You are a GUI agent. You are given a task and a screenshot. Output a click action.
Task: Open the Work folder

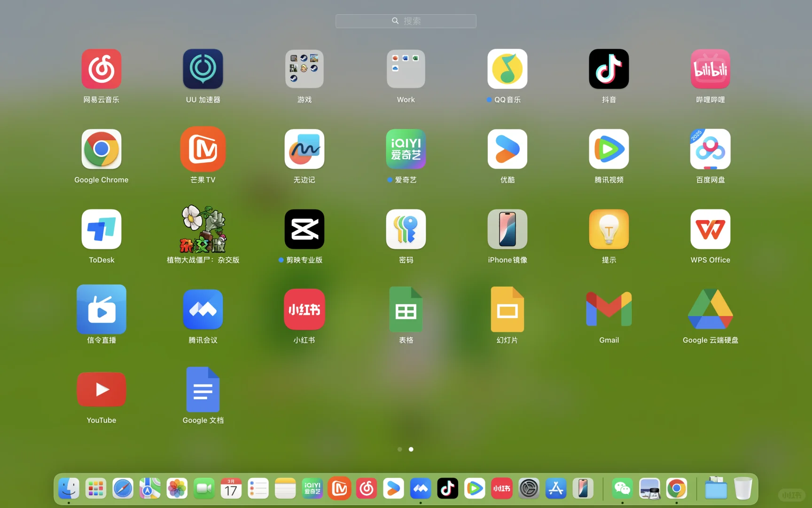point(406,69)
